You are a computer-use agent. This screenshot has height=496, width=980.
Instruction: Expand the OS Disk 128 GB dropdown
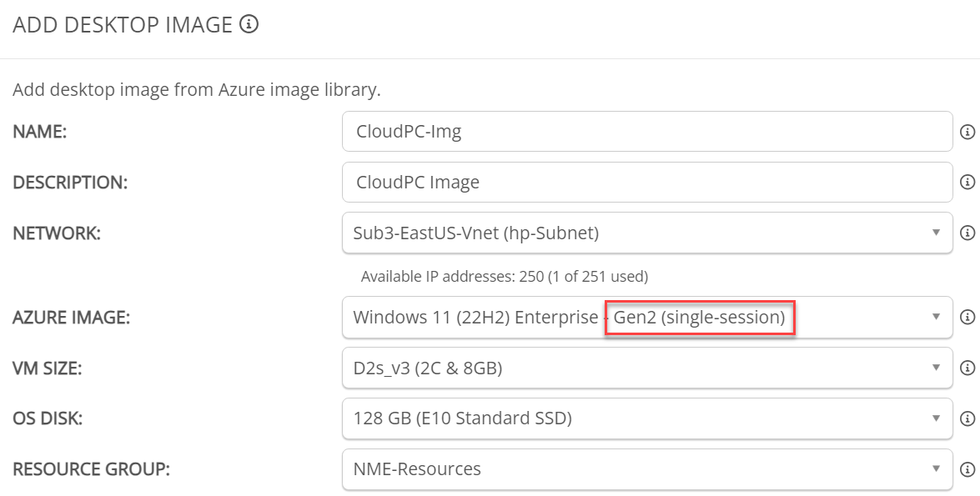tap(647, 418)
